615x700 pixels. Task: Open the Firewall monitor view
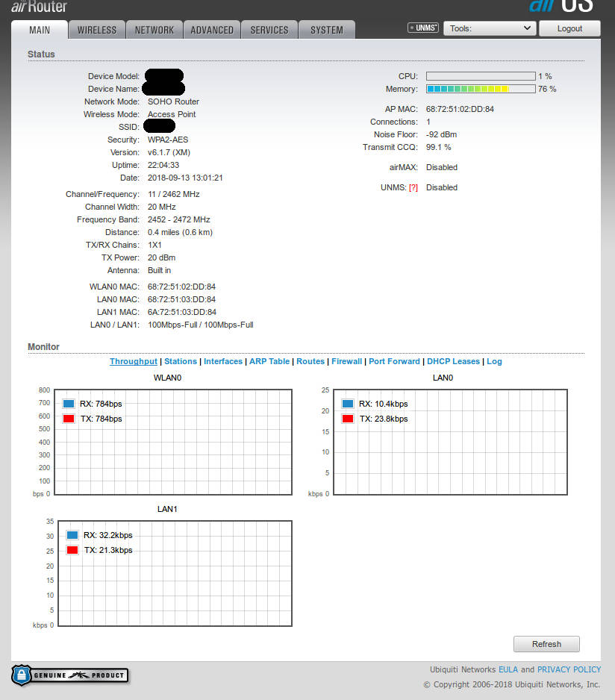[x=346, y=361]
